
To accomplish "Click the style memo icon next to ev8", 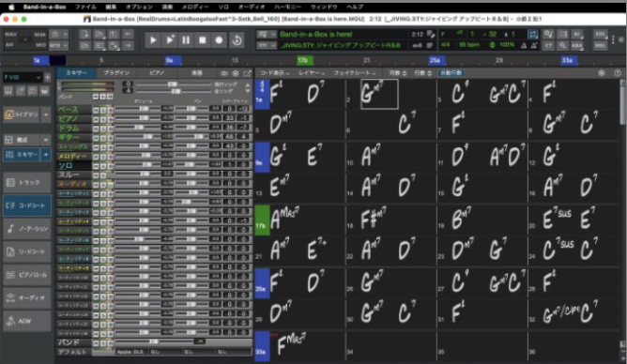I will click(x=430, y=45).
